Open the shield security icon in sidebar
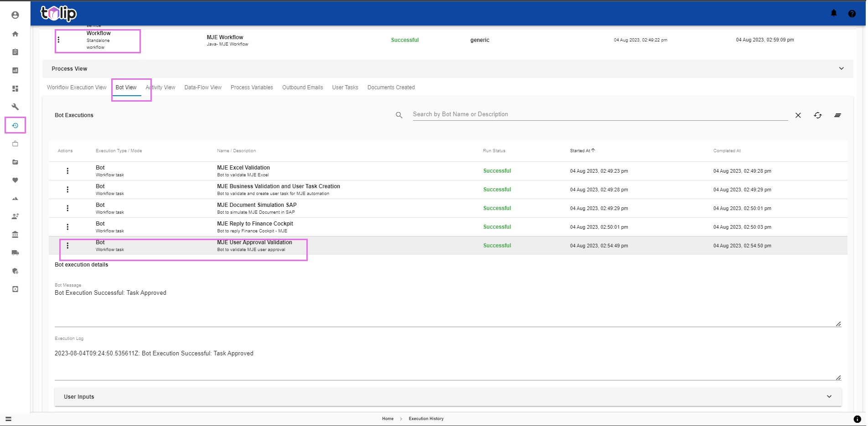Screen dimensions: 868x426 pos(15,271)
